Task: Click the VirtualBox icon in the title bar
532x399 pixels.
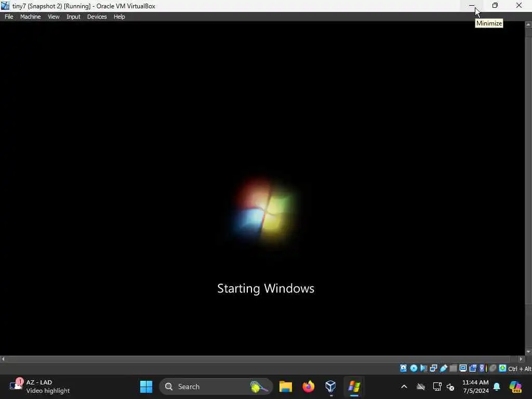Action: 5,6
